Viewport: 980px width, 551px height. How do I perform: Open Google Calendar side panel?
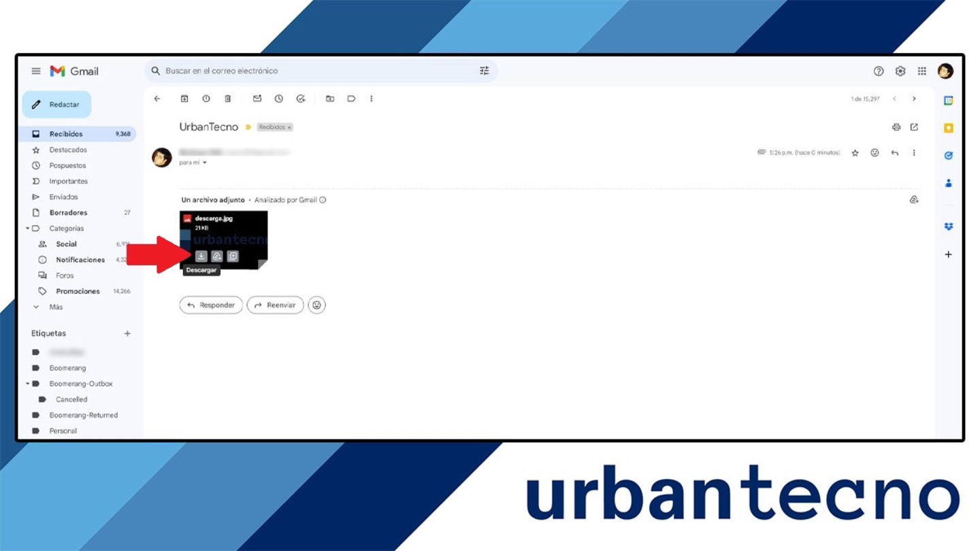click(x=949, y=101)
